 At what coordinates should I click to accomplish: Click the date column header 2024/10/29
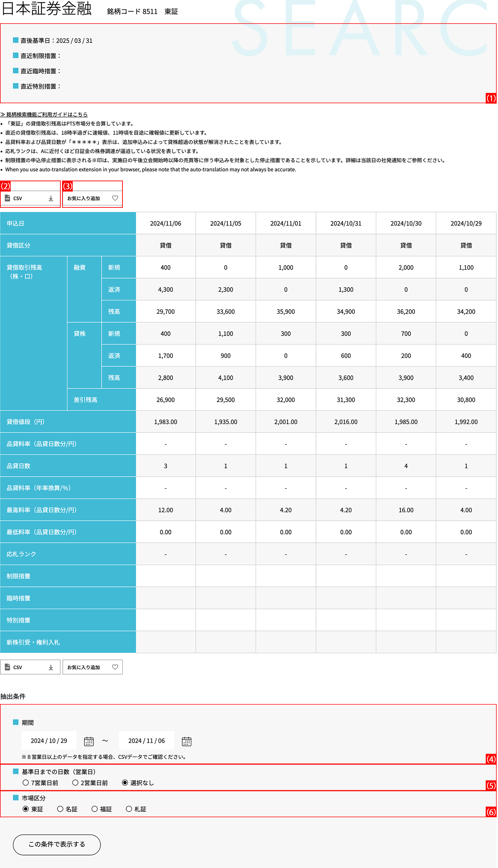466,223
